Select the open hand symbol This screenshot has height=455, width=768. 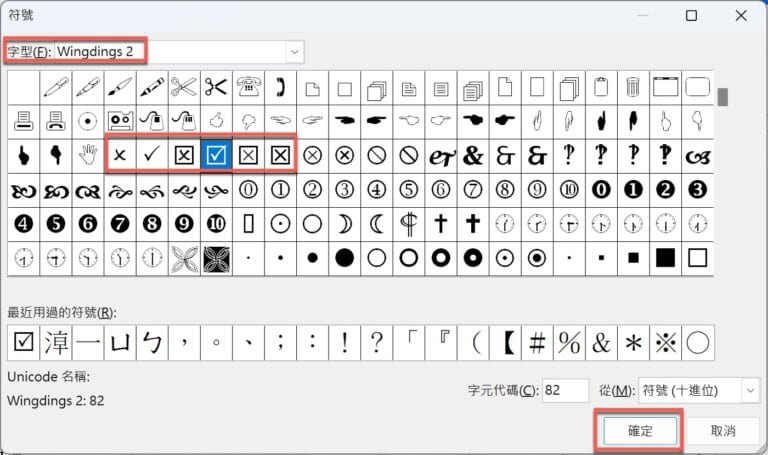click(86, 155)
